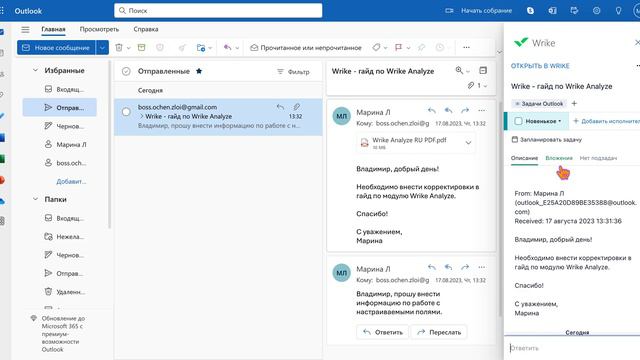Select the Отправ... folder in Избранные

click(60, 108)
